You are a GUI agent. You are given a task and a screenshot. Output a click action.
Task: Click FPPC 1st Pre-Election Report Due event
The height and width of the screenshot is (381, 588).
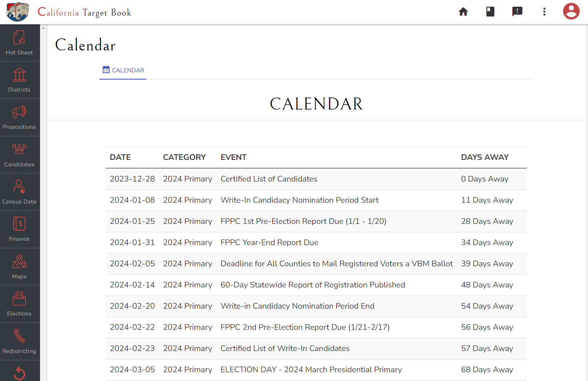[303, 221]
